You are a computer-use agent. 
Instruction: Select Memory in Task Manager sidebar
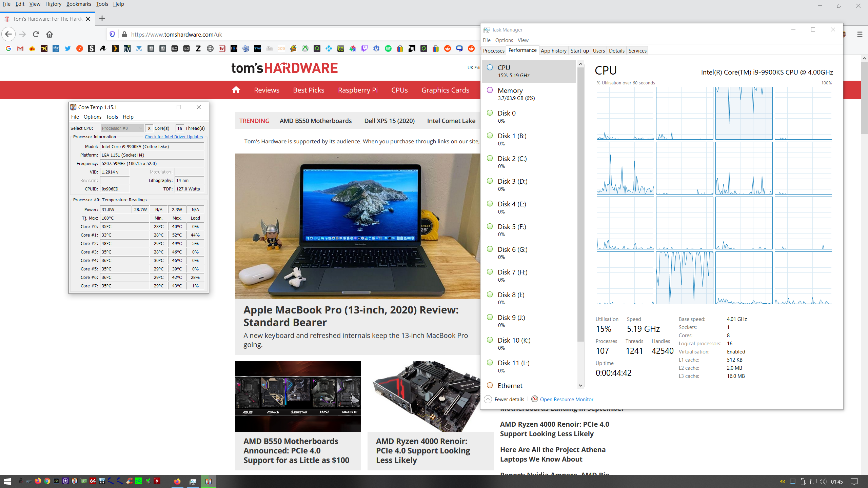529,94
